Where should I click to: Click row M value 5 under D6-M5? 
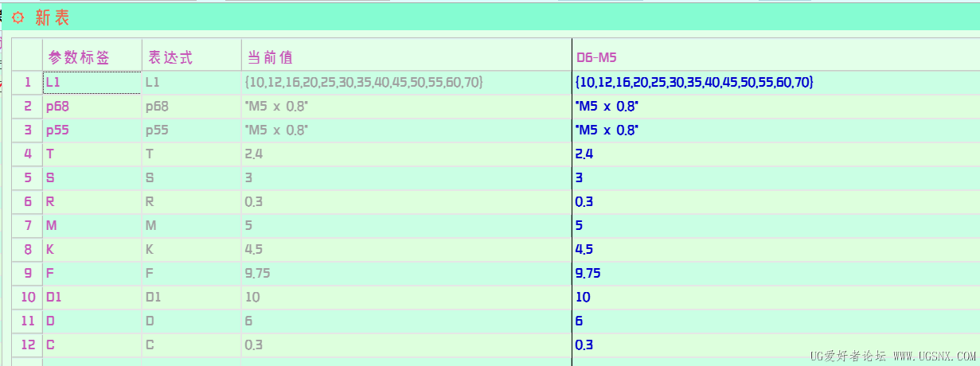coord(776,226)
